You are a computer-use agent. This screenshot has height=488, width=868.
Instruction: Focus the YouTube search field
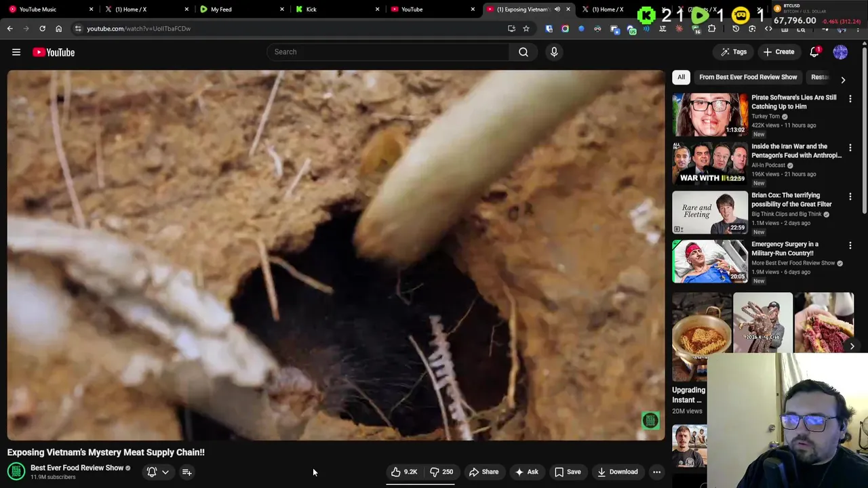coord(388,52)
